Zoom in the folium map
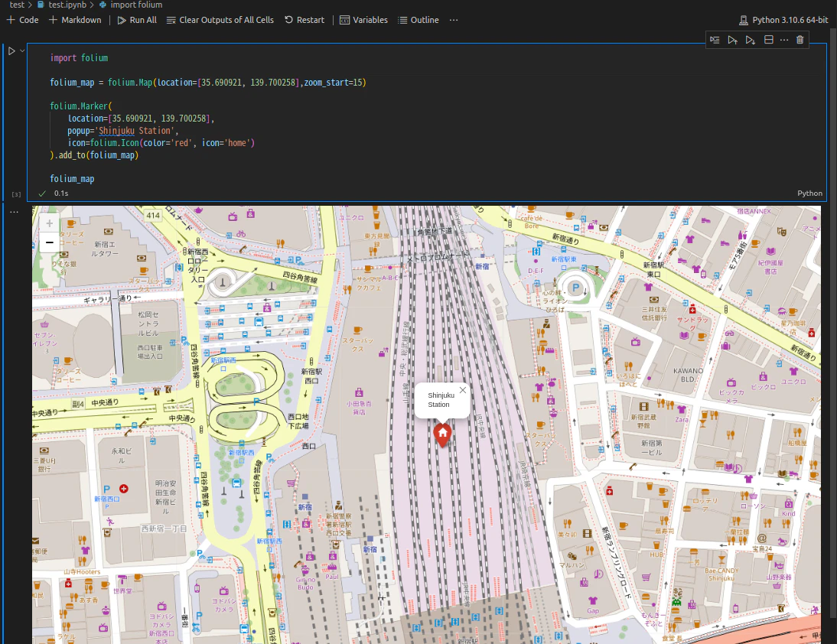Screen dimensions: 837x644 coord(50,223)
